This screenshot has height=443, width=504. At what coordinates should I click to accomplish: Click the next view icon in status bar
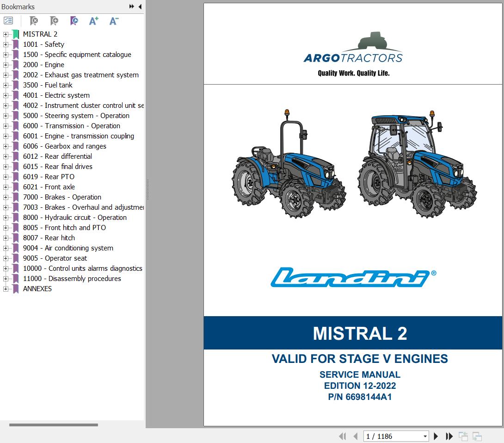coord(477,436)
